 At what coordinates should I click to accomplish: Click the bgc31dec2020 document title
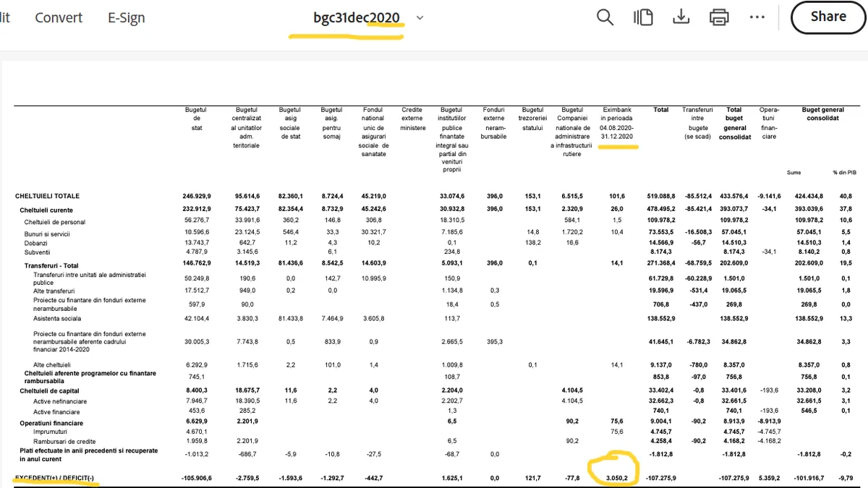tap(356, 17)
